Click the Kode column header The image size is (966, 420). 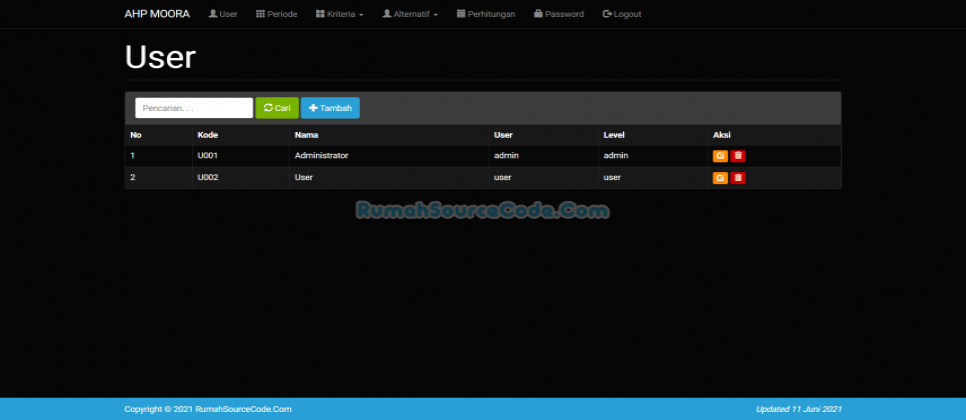(x=208, y=135)
